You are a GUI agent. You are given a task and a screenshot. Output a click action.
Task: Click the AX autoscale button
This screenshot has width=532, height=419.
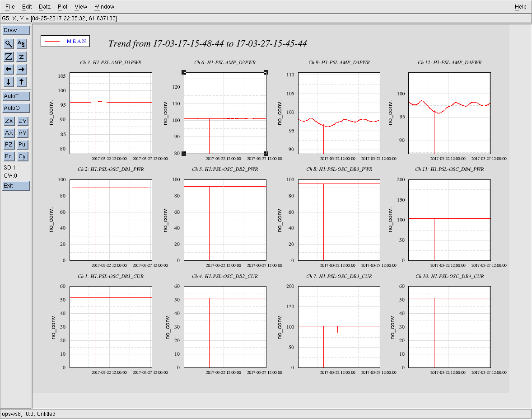[x=9, y=133]
